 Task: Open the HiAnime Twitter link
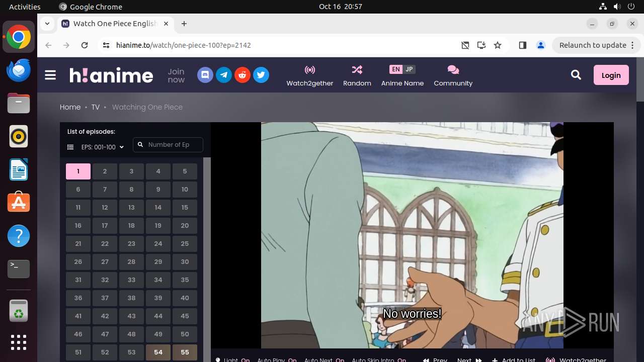pyautogui.click(x=261, y=75)
